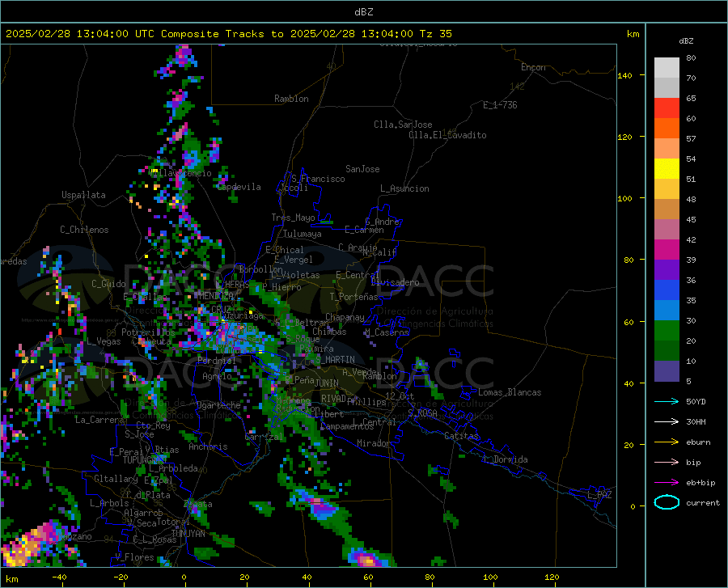
Task: Select the orange 60 dBZ color swatch
Action: [x=667, y=128]
